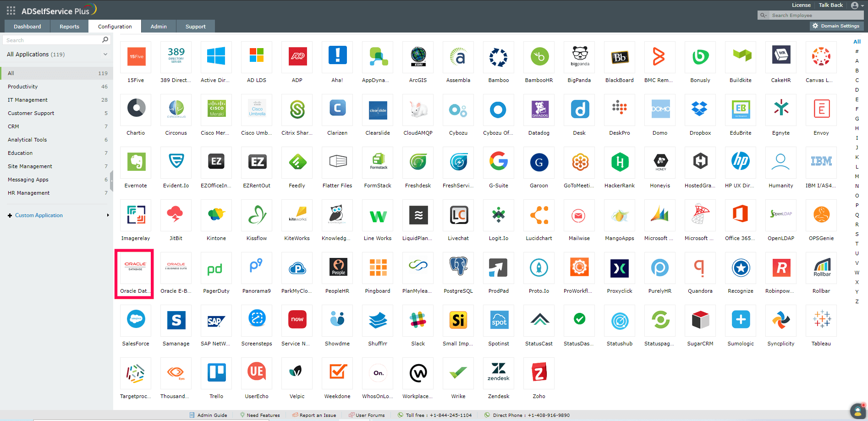Collapse the left sidebar panel handle
This screenshot has width=868, height=421.
point(111,181)
